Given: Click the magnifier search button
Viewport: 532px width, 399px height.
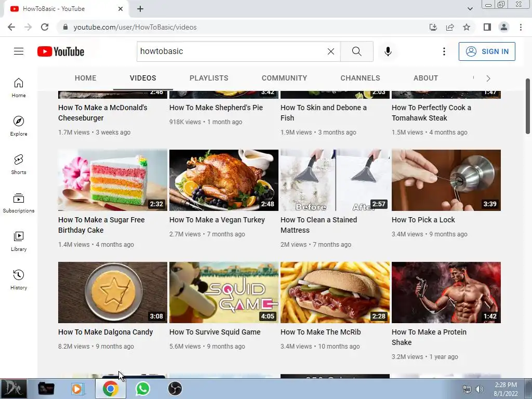Looking at the screenshot, I should click(x=356, y=51).
